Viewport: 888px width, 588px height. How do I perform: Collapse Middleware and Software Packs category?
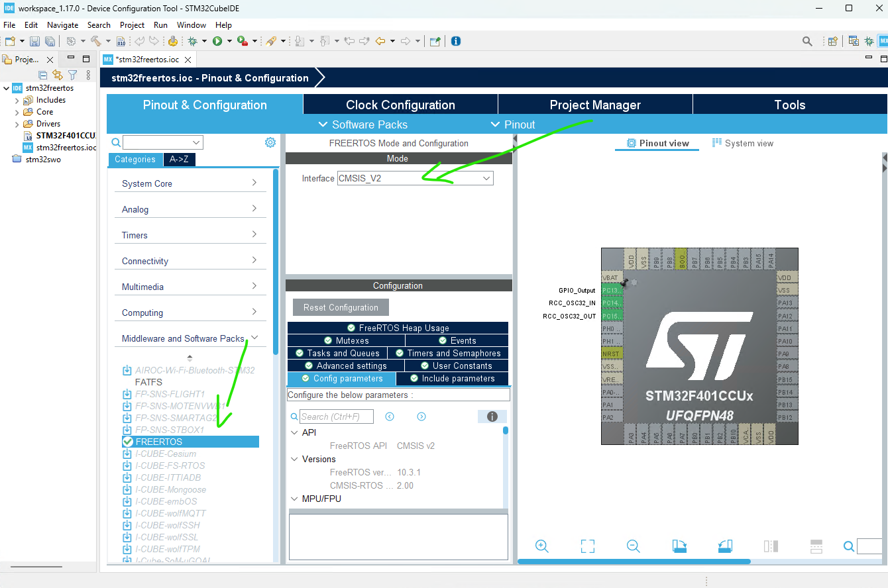tap(190, 338)
